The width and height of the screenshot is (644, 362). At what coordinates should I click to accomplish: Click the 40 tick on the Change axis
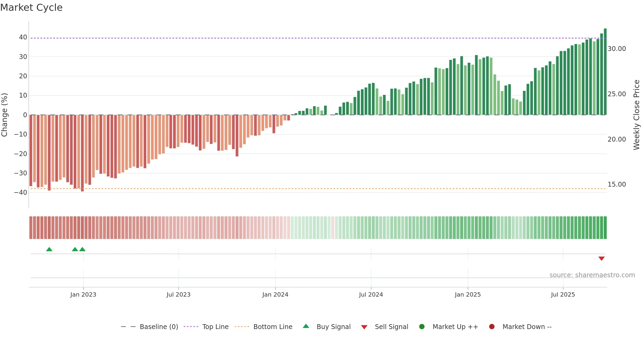tap(23, 37)
